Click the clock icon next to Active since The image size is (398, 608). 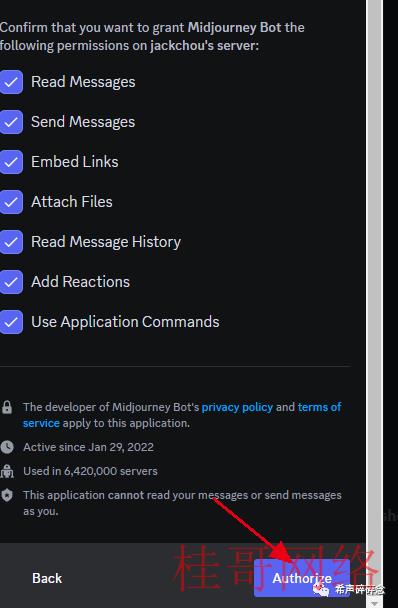click(7, 447)
